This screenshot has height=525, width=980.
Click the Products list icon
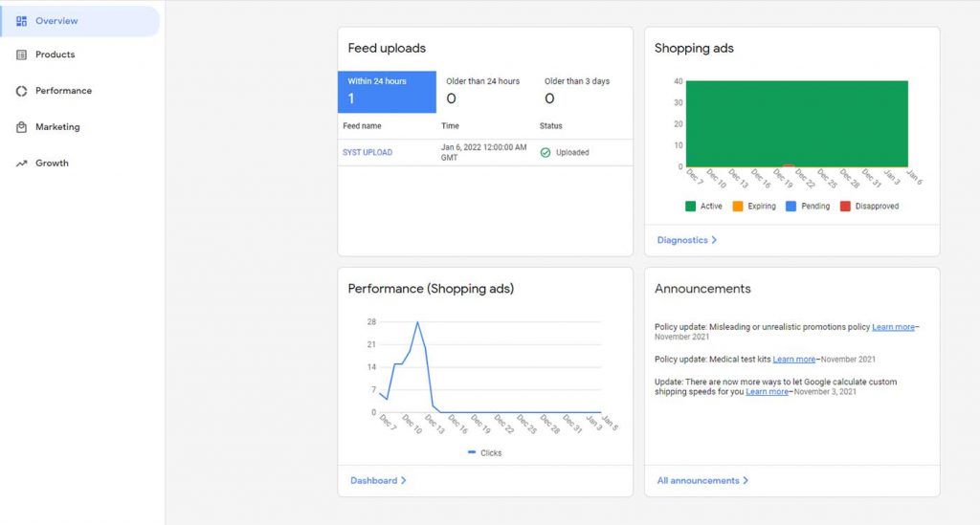[x=21, y=55]
